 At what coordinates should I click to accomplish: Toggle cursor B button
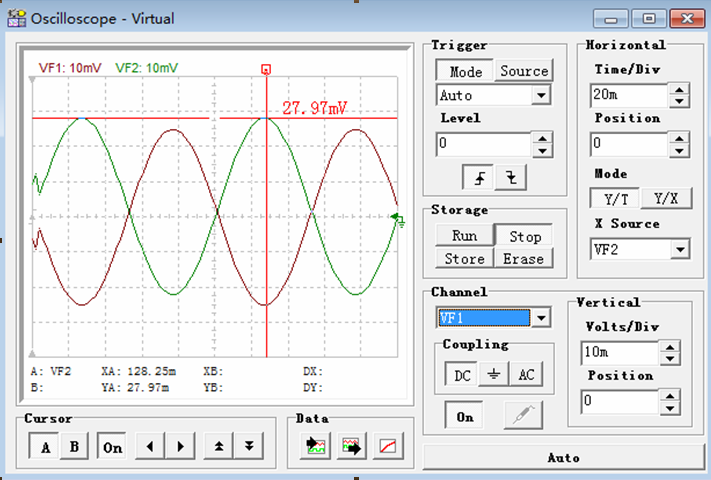pyautogui.click(x=74, y=446)
